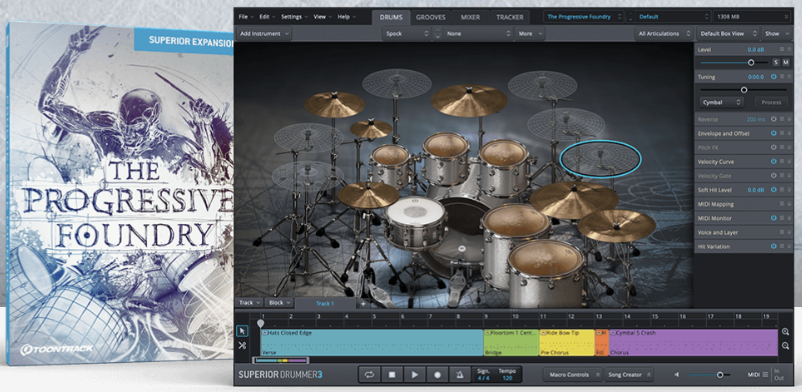Open the Block menu button
The width and height of the screenshot is (802, 392).
point(279,303)
